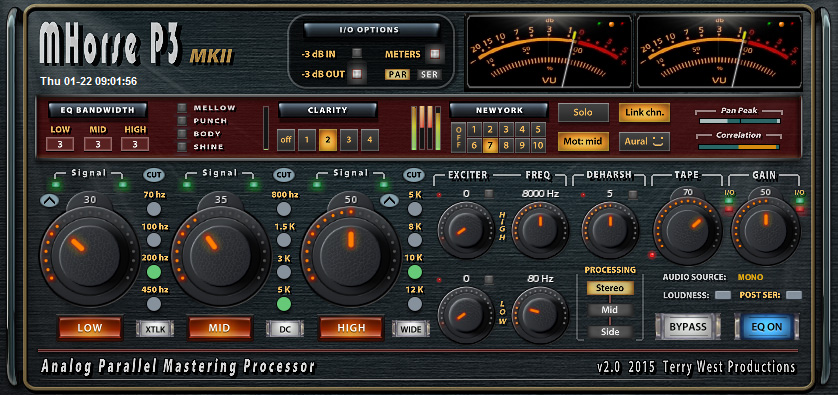The image size is (838, 395).
Task: Toggle the -3 dB IN switch
Action: click(356, 53)
